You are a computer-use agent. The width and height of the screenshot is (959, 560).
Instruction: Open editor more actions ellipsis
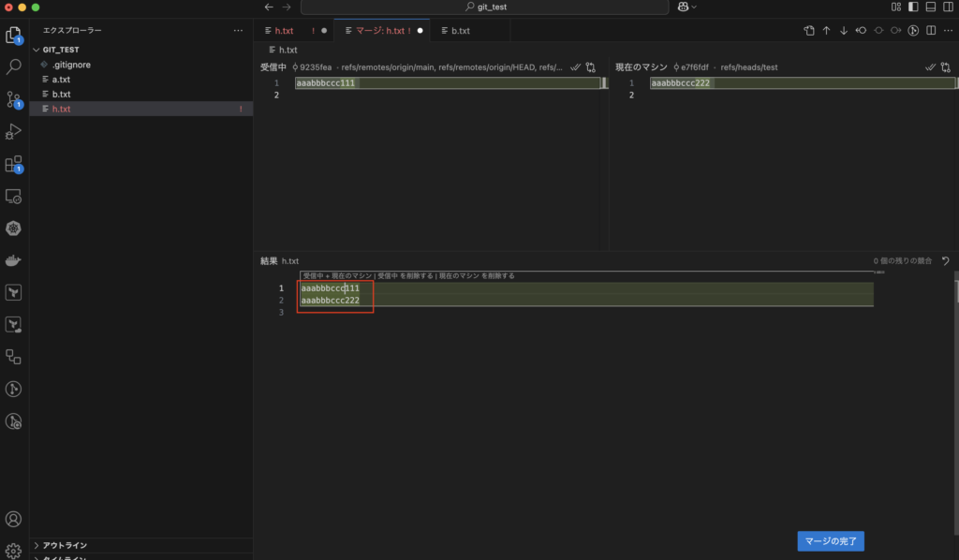[948, 31]
